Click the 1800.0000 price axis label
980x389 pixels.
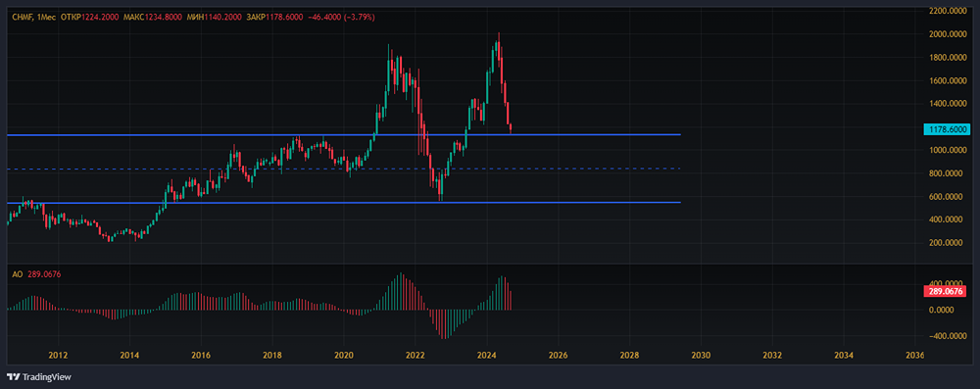[x=948, y=58]
